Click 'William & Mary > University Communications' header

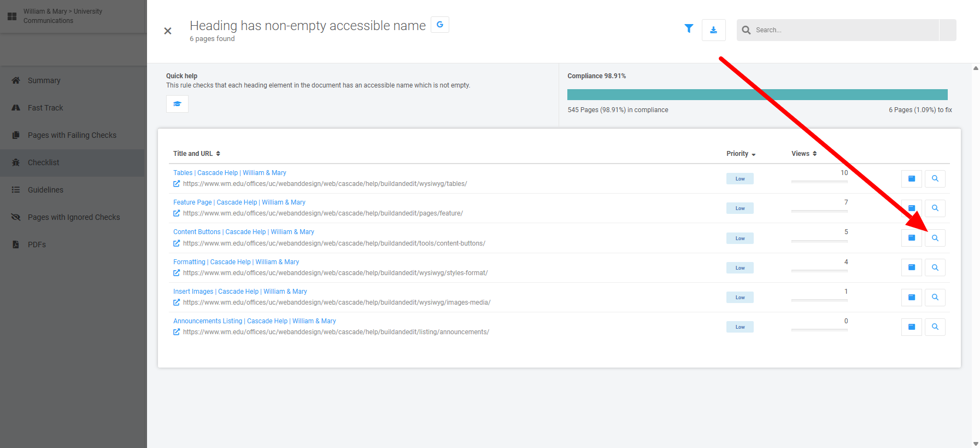63,16
